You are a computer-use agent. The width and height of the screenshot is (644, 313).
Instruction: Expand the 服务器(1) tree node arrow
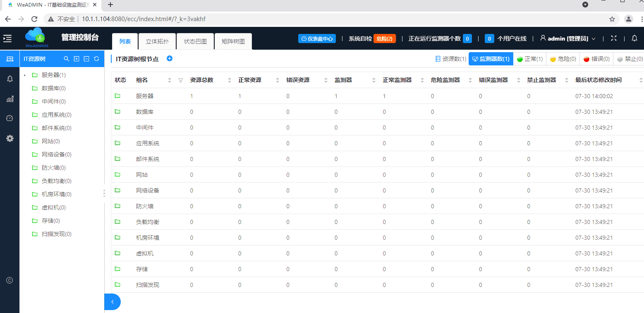coord(25,75)
